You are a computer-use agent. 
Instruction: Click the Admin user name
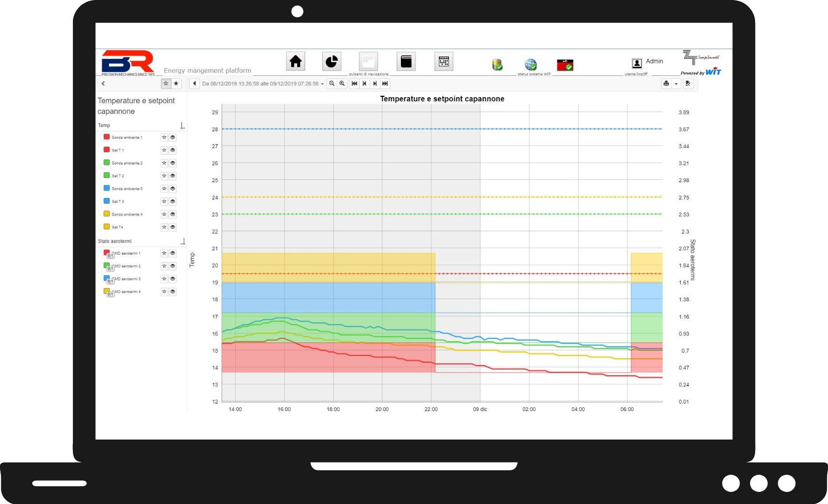[654, 61]
